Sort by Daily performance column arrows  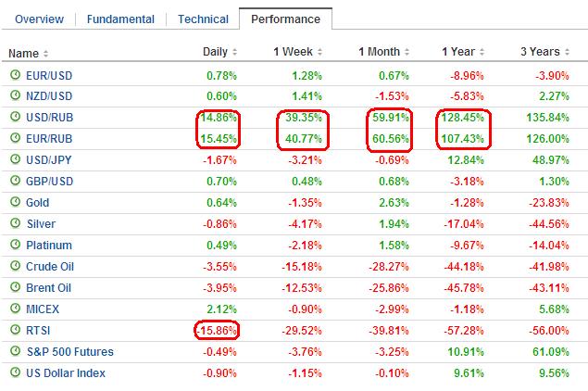point(234,53)
